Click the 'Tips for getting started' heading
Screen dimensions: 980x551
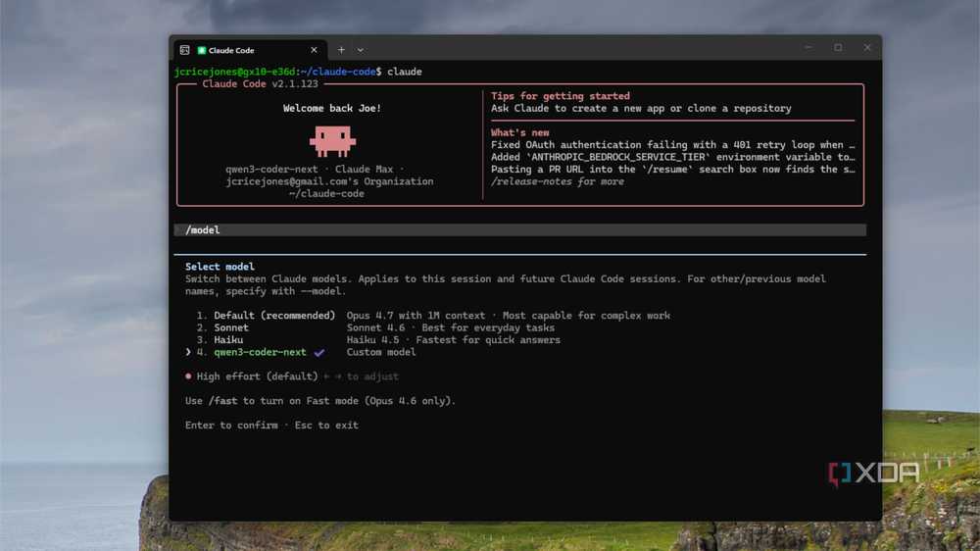tap(560, 96)
